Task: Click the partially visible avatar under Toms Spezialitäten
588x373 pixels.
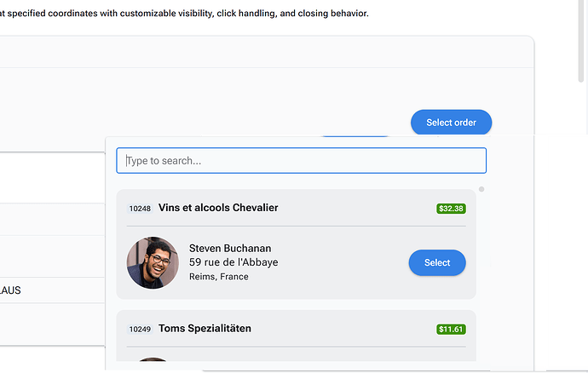Action: (153, 359)
